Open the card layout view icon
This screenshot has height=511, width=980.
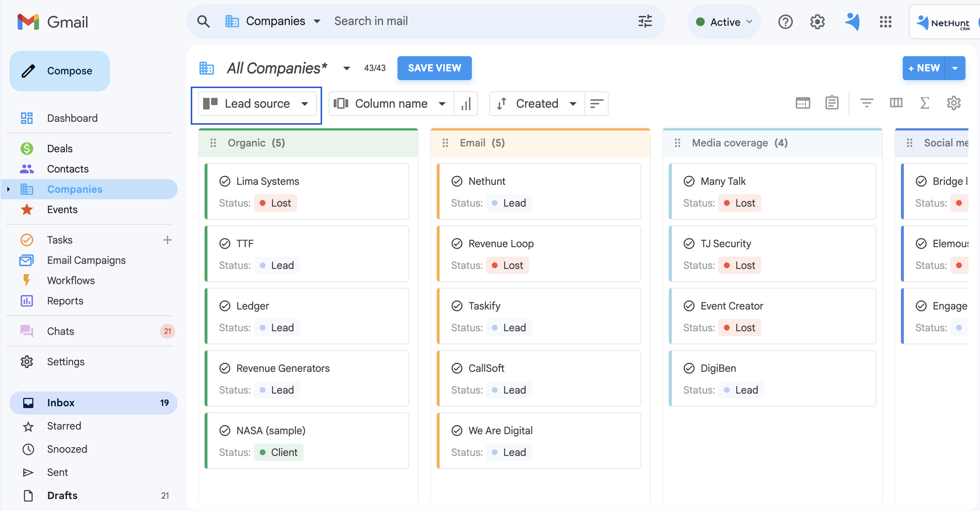tap(803, 103)
